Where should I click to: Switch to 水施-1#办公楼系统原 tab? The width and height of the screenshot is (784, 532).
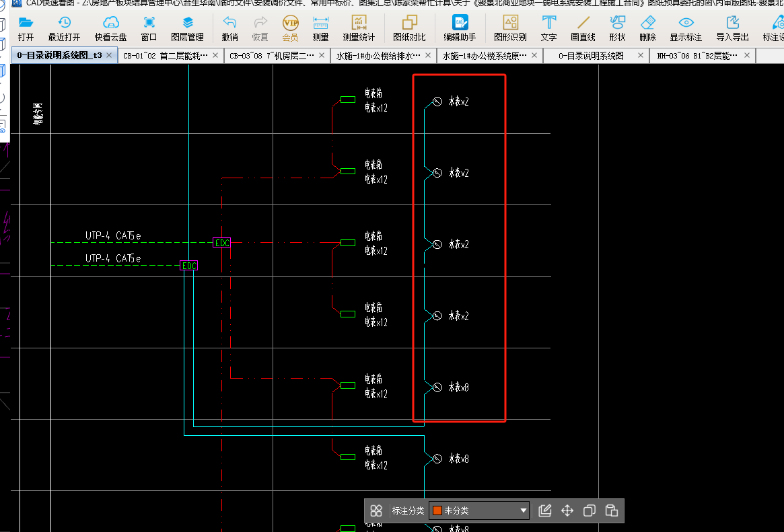(485, 55)
